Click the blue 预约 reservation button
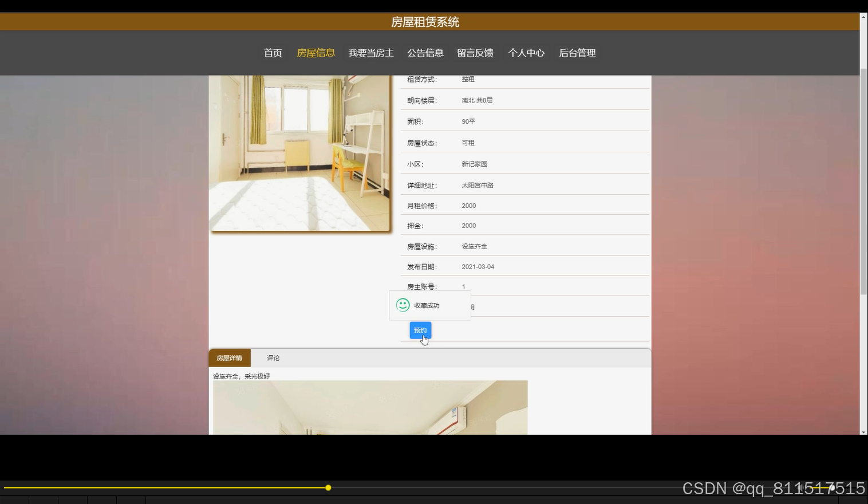The image size is (868, 504). point(420,330)
